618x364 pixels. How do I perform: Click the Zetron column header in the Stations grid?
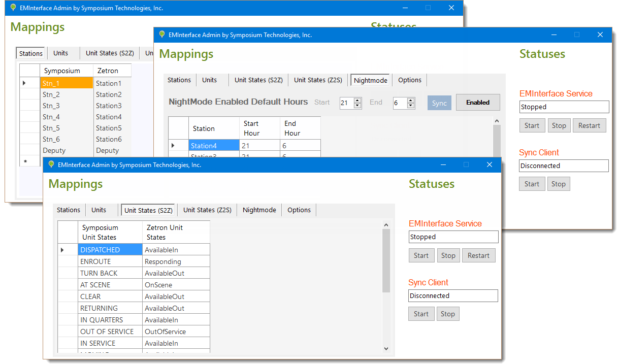(x=112, y=71)
